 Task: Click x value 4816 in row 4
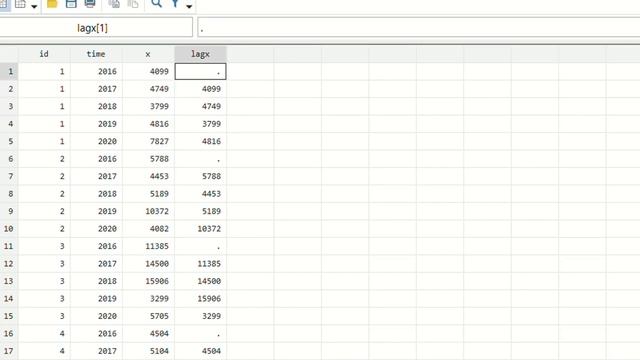point(149,124)
